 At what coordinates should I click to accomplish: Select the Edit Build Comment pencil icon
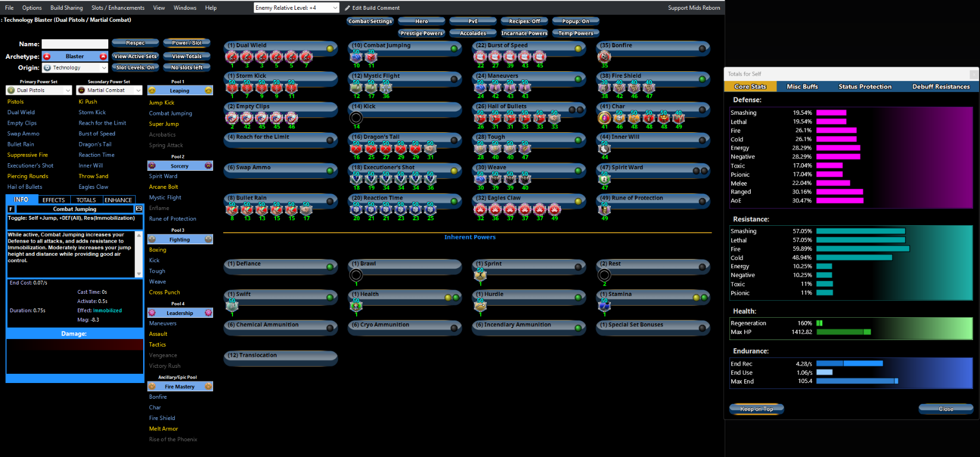[x=347, y=8]
